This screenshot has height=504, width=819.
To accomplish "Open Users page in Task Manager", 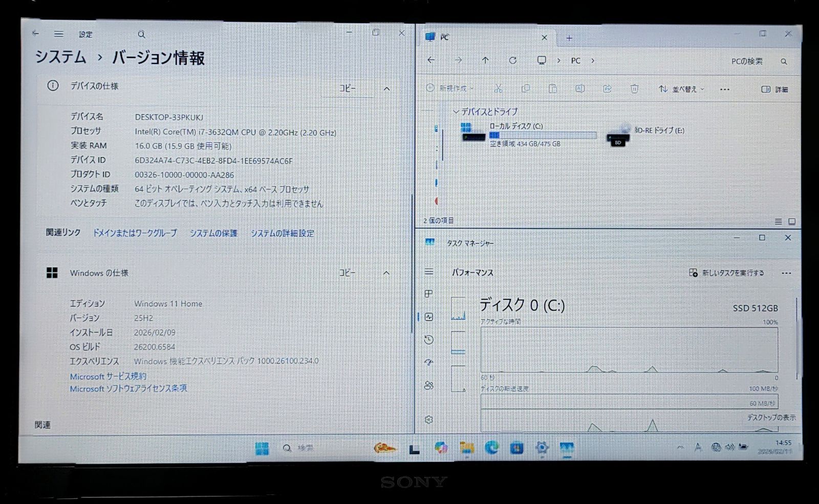I will click(429, 385).
